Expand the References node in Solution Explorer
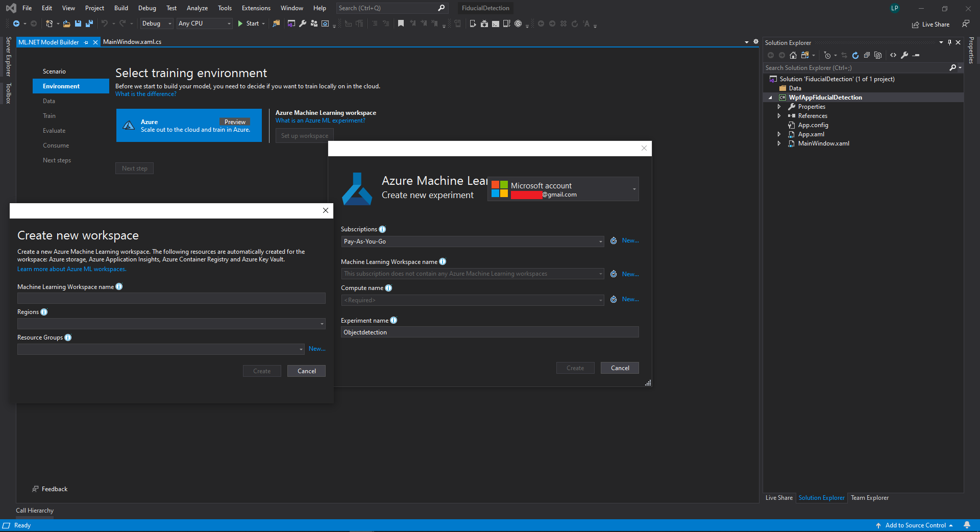 779,116
